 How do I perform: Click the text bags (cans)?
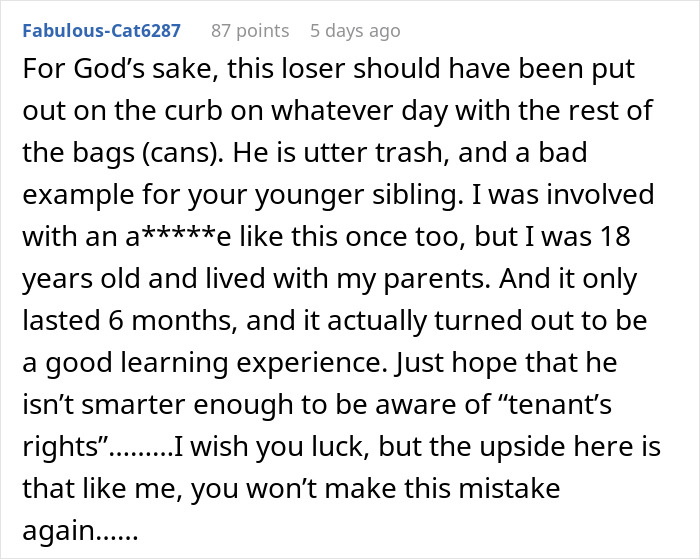click(149, 153)
